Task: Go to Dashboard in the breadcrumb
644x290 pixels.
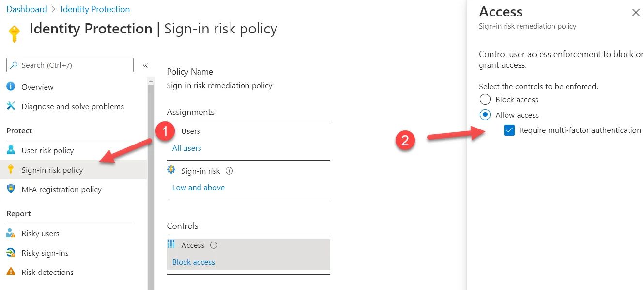Action: [27, 9]
